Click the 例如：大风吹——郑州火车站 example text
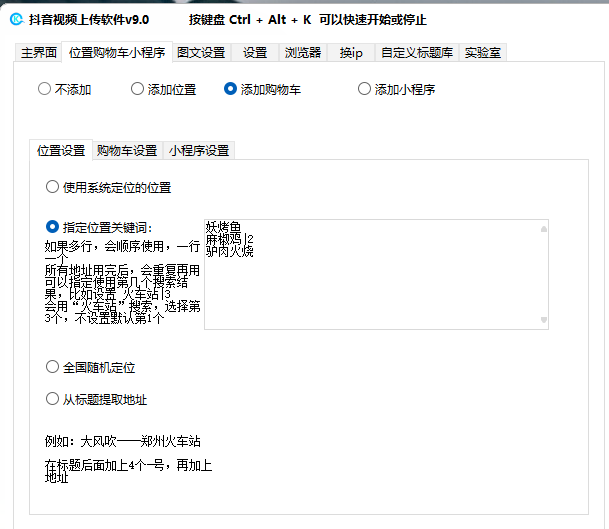 [x=122, y=441]
